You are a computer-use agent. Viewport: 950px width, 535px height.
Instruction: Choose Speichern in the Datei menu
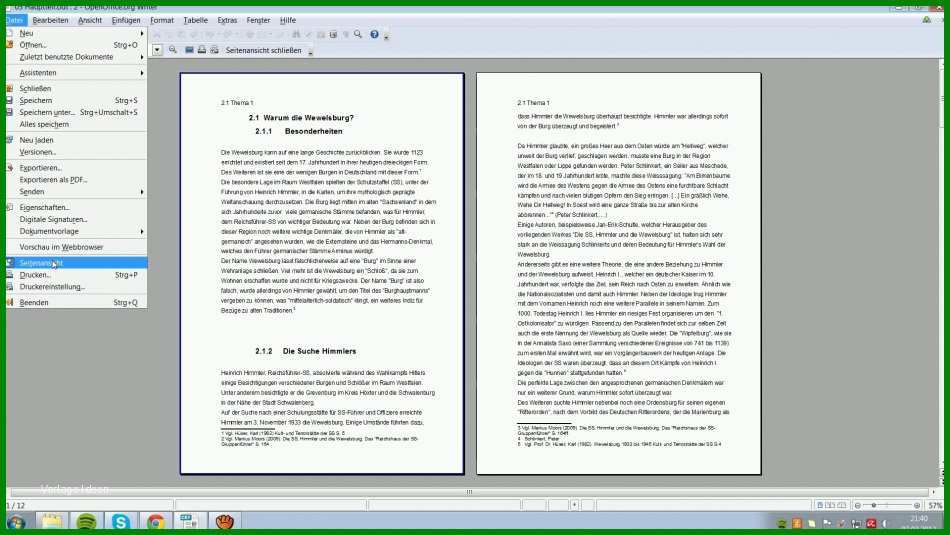coord(76,101)
